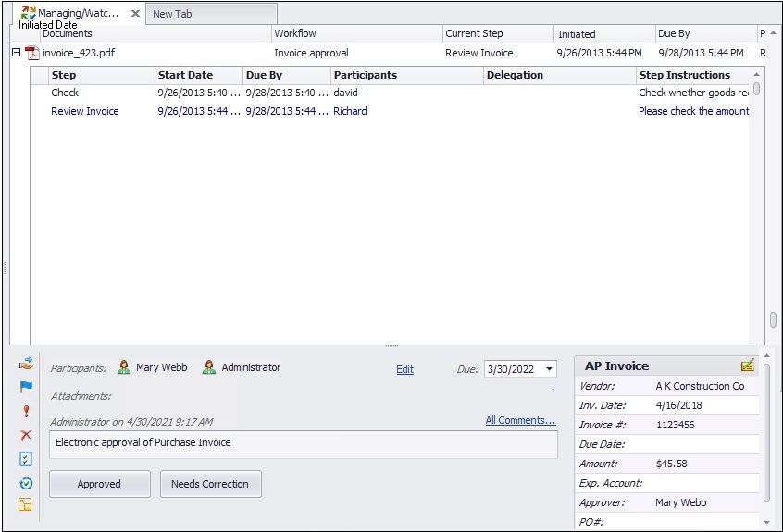Image resolution: width=783 pixels, height=532 pixels.
Task: Click the Due By cell 9/28/2013 5:44 PM
Action: 701,53
